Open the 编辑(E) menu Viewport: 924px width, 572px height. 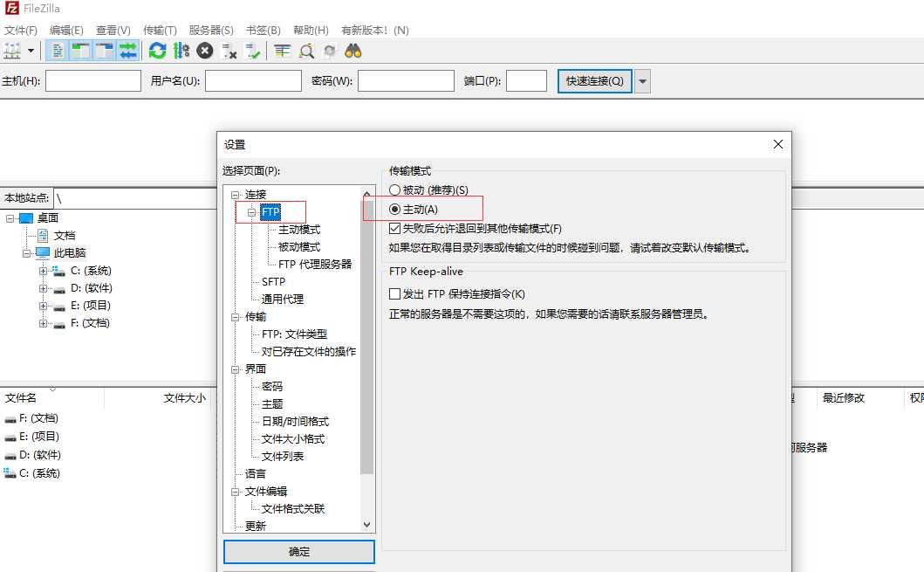66,30
